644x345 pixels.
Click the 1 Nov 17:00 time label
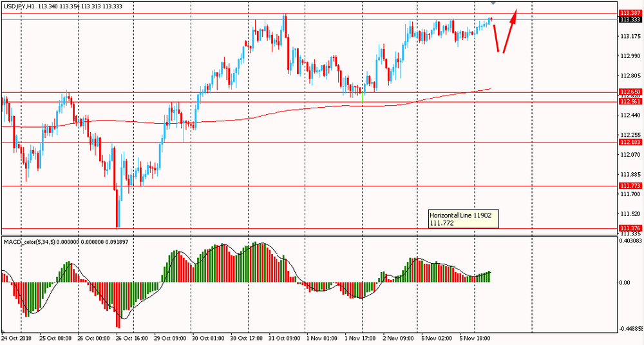pyautogui.click(x=359, y=338)
